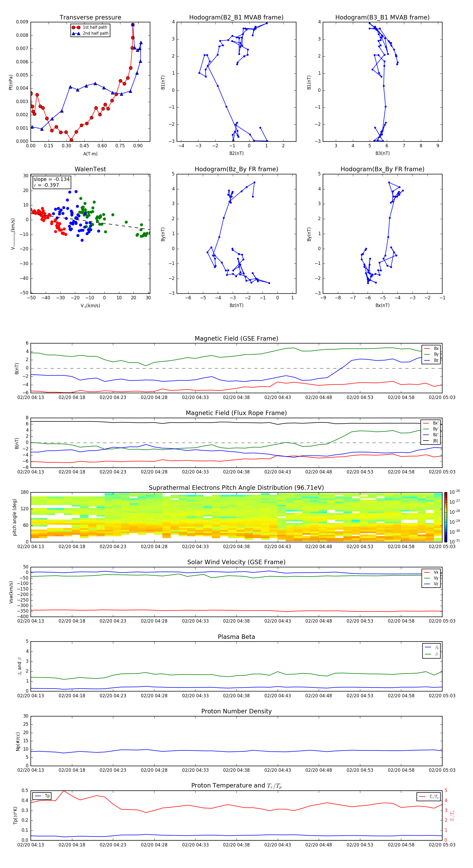This screenshot has height=868, width=473.
Task: Select 'Tp' legend entry in temperature plot
Action: point(42,796)
